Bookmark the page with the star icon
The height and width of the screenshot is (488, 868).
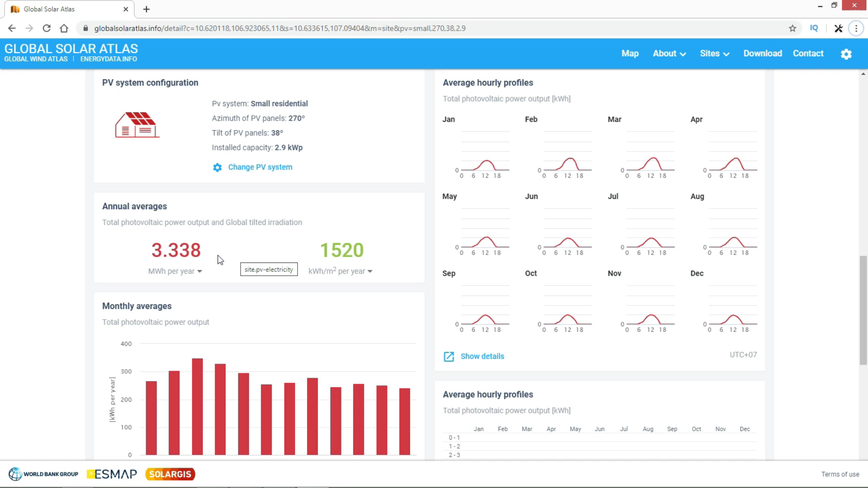point(793,28)
